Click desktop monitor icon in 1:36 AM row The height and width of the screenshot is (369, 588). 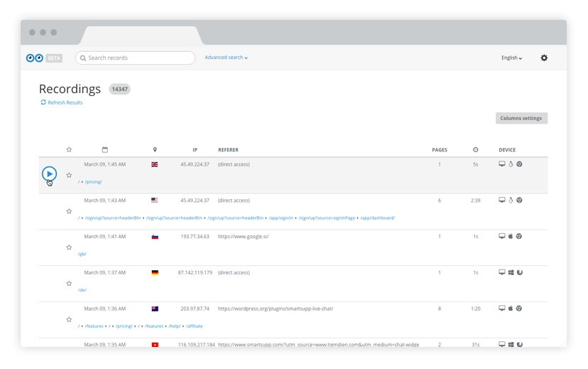click(x=502, y=308)
